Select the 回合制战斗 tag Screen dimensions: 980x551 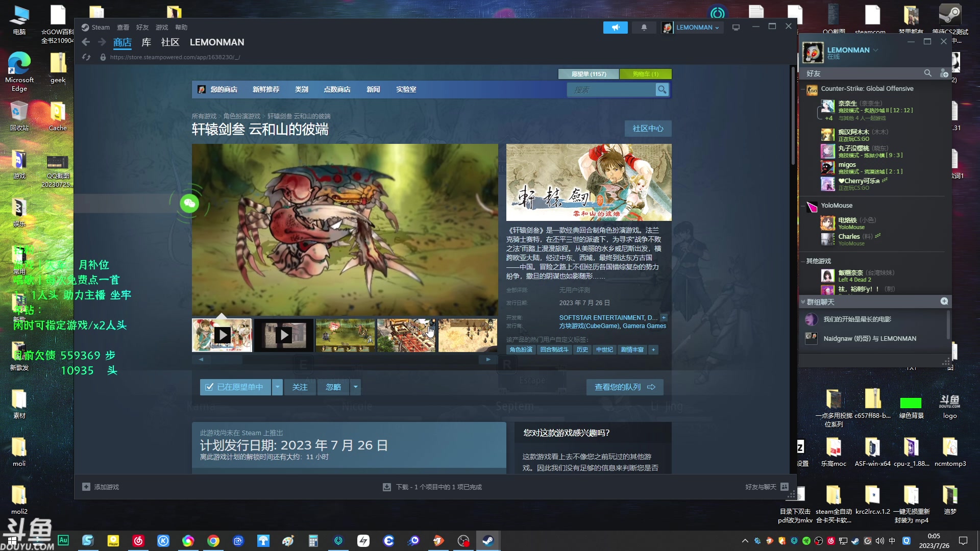(554, 349)
